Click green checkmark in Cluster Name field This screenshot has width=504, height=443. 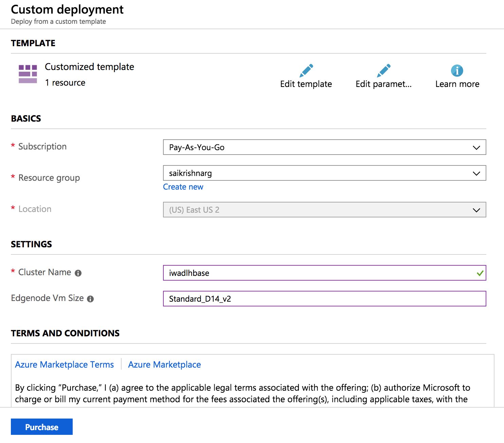coord(480,273)
